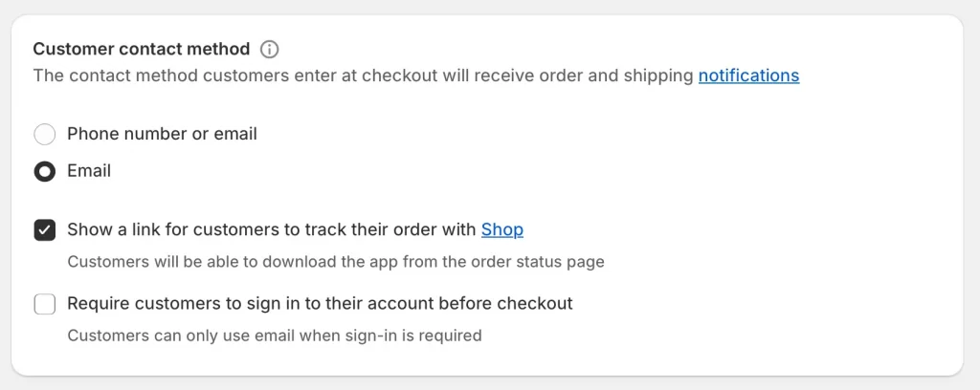Click the 'Phone number or email' label text

coord(162,134)
